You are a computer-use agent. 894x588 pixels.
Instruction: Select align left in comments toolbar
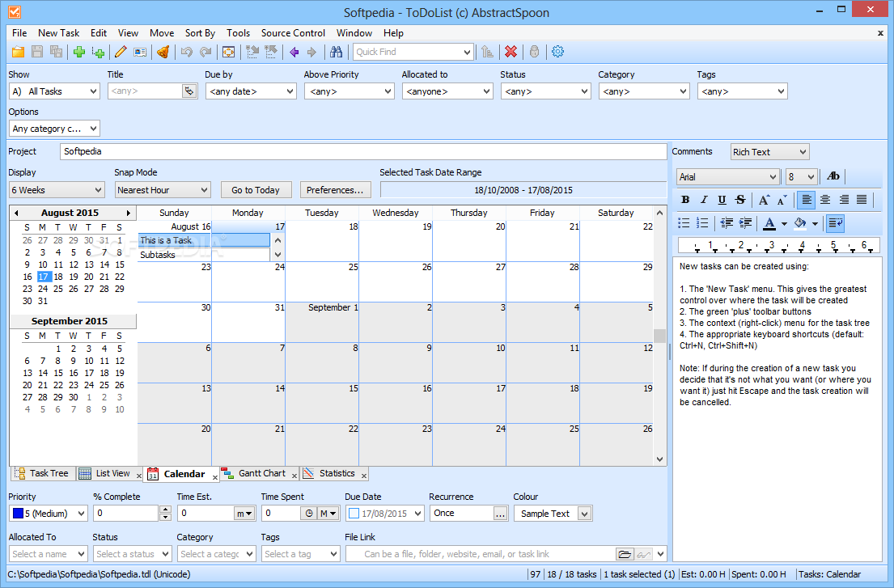pyautogui.click(x=806, y=200)
